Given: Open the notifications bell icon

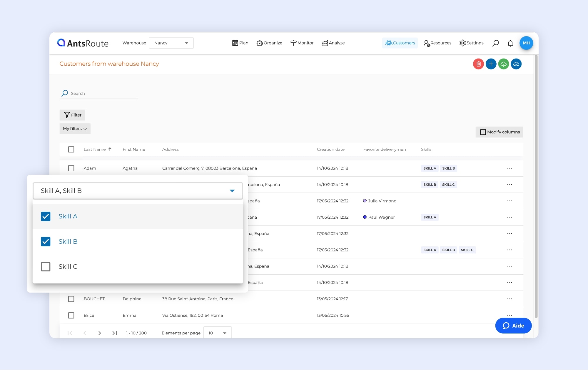Looking at the screenshot, I should (510, 43).
